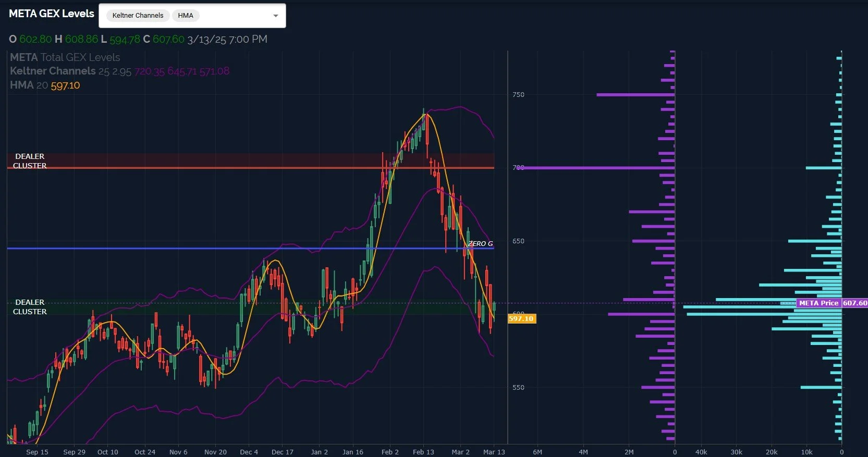Click the lower green DEALER CLUSTER label

30,307
